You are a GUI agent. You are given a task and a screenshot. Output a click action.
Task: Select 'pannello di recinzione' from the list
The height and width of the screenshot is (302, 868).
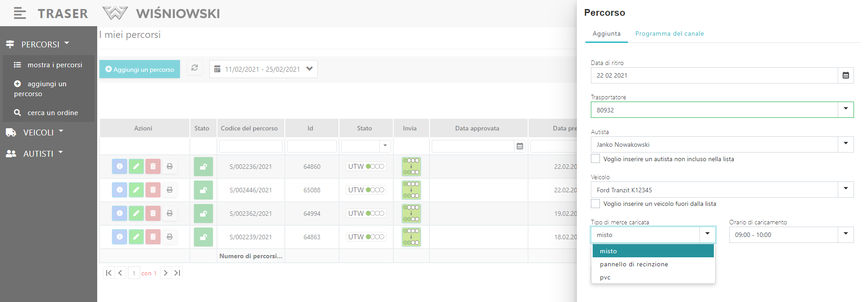point(634,265)
